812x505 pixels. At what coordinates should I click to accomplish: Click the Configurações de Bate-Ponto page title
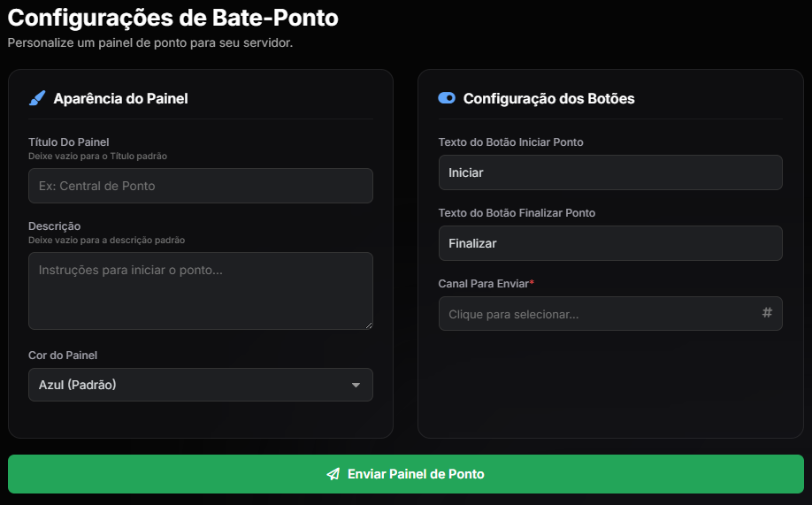172,18
